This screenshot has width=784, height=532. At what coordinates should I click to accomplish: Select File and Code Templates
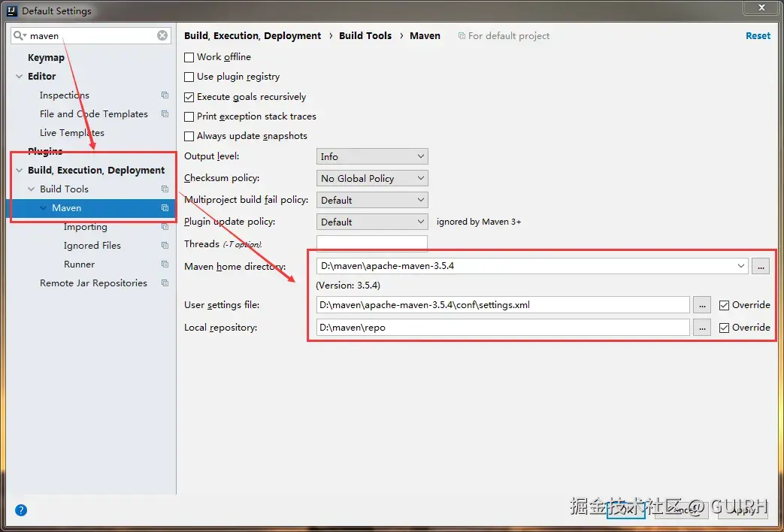click(x=94, y=114)
